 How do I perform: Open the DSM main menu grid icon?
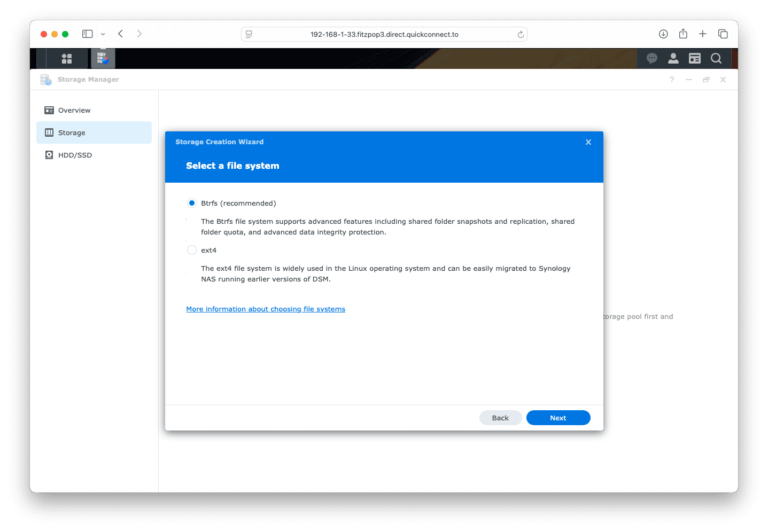coord(67,58)
